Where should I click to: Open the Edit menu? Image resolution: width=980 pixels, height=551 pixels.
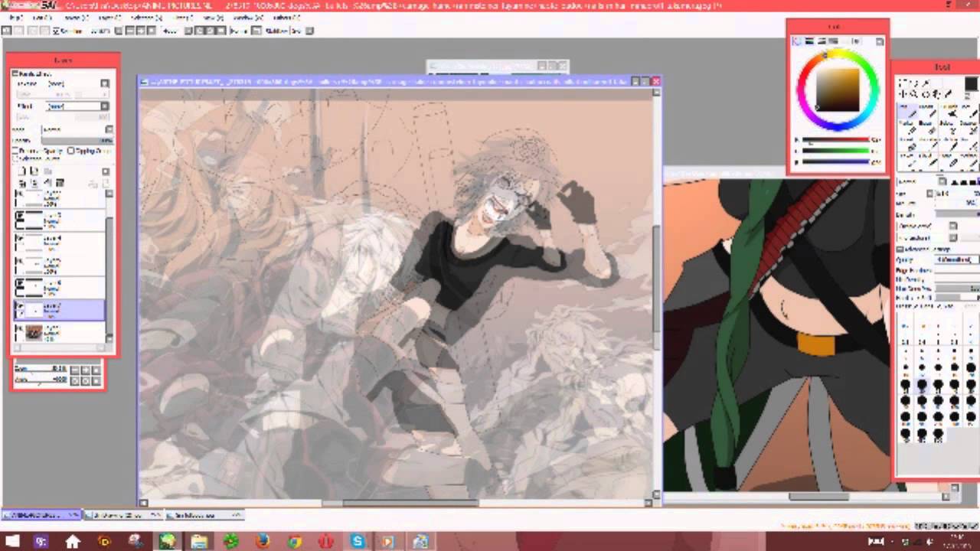coord(42,18)
